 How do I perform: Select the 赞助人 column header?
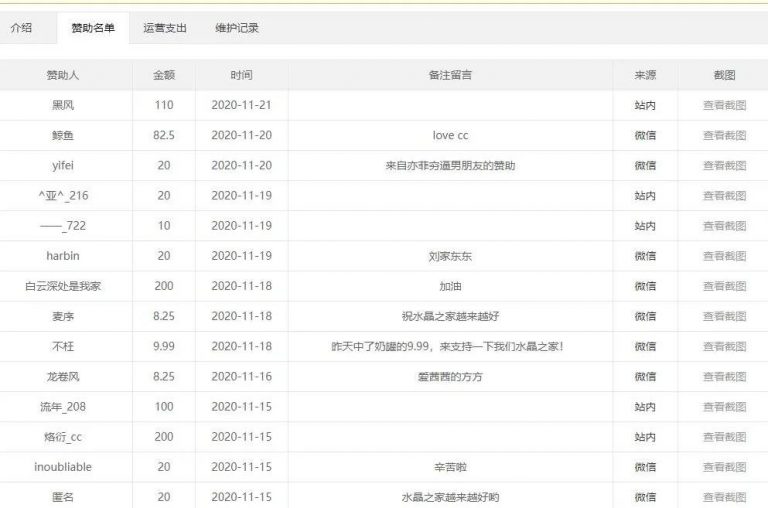(66, 75)
